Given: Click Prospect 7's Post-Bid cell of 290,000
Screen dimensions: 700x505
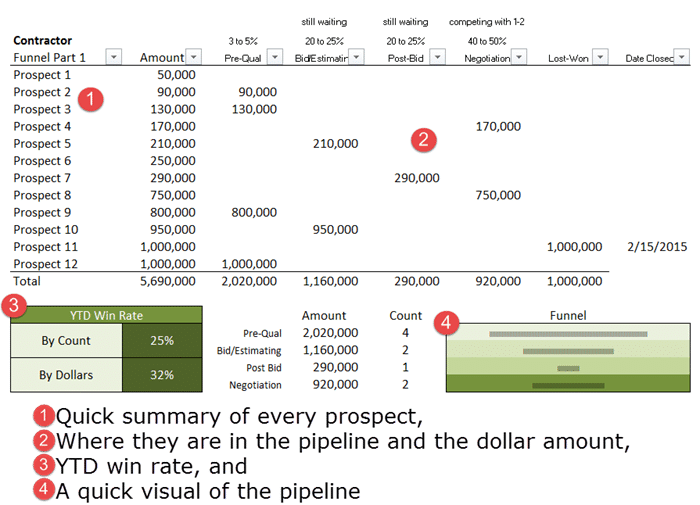Looking at the screenshot, I should [417, 178].
